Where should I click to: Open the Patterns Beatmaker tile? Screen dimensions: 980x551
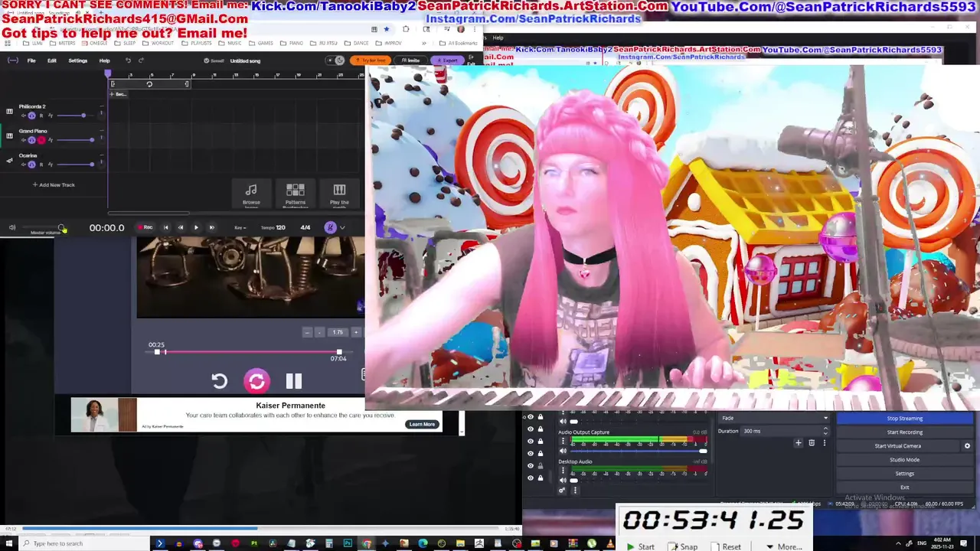pyautogui.click(x=296, y=194)
